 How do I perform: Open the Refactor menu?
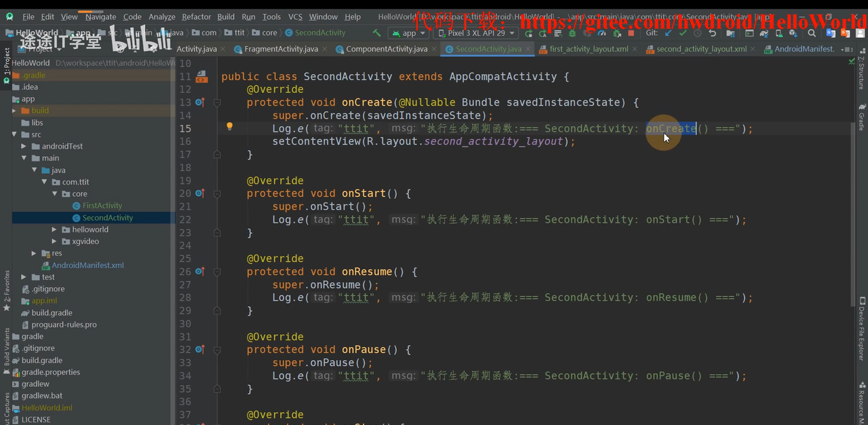pos(196,17)
